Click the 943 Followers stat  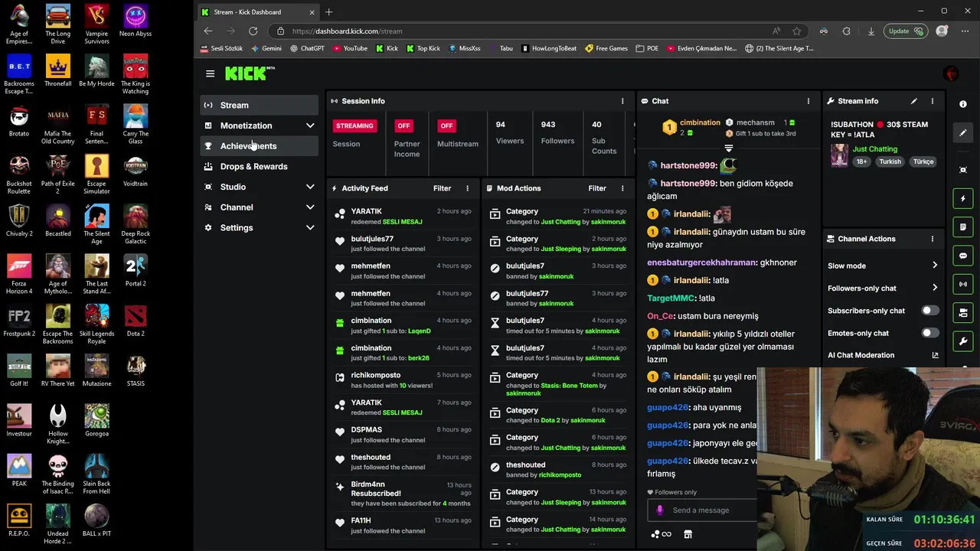click(x=557, y=132)
